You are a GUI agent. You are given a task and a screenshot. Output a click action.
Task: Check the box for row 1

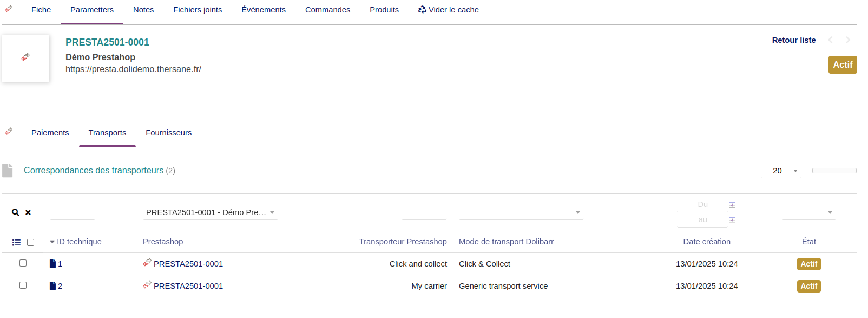[x=23, y=263]
